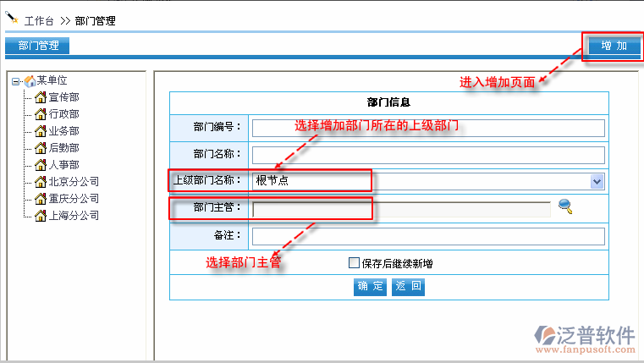Click the 部门名称： field label
Image resolution: width=644 pixels, height=363 pixels.
coord(217,154)
